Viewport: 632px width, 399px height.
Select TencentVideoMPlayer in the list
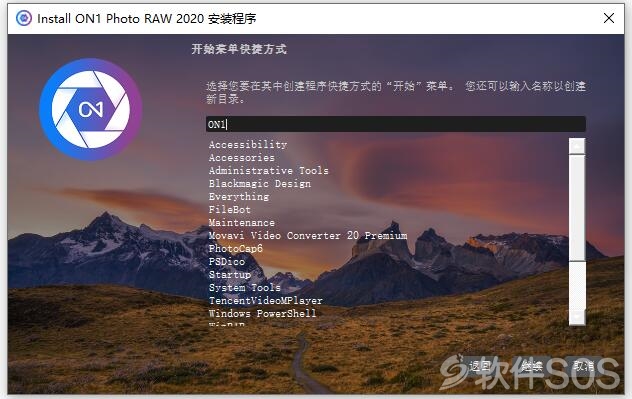click(x=266, y=301)
